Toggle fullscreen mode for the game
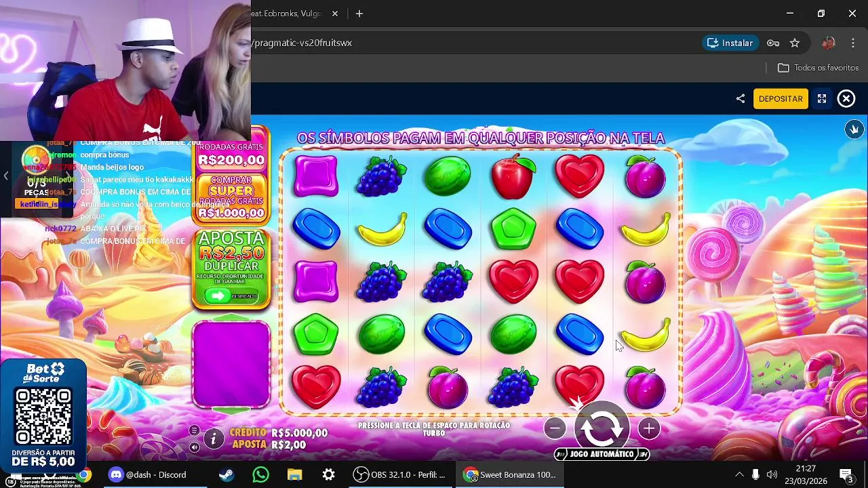This screenshot has width=868, height=488. pyautogui.click(x=822, y=99)
